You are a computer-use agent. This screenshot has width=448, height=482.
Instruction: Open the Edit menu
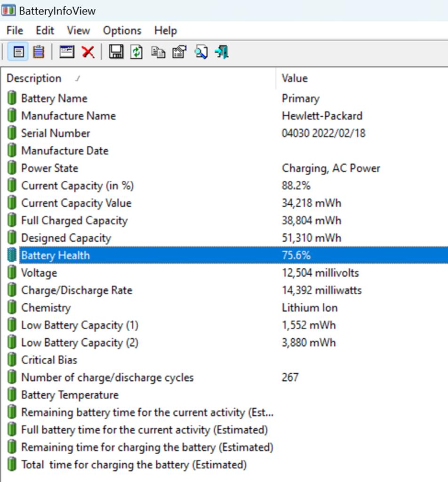tap(45, 31)
